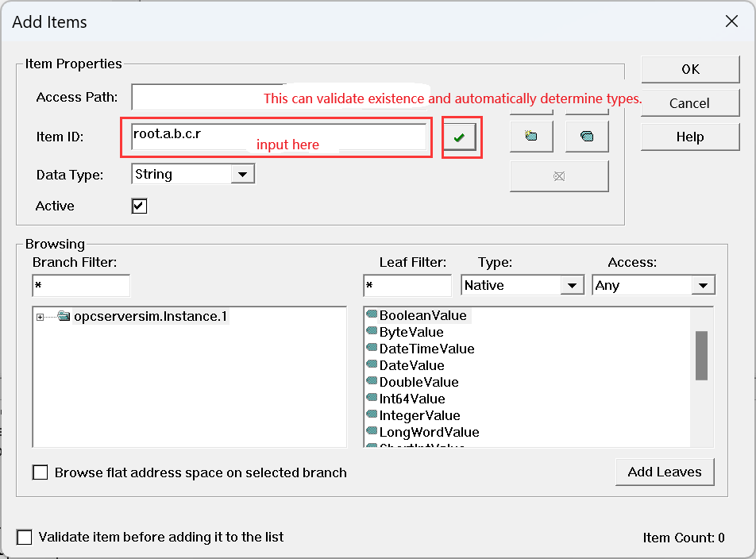756x559 pixels.
Task: Click the Add Leaves button
Action: click(664, 472)
